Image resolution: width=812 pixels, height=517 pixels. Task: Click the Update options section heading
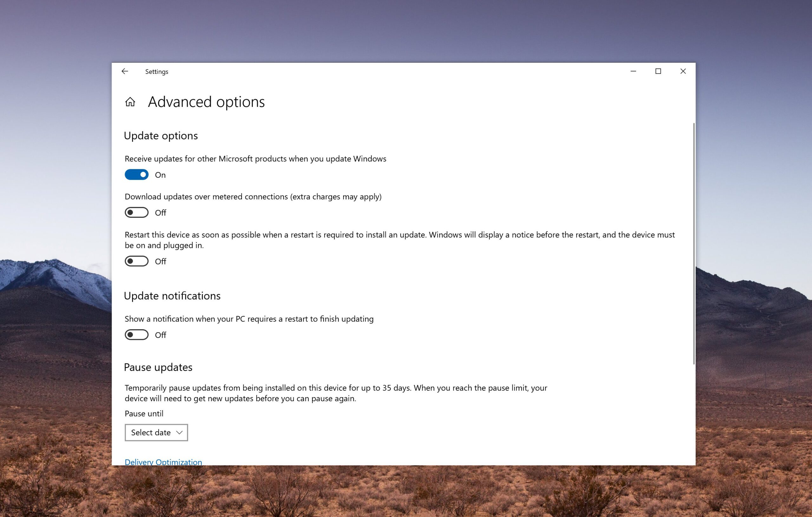[x=161, y=136]
